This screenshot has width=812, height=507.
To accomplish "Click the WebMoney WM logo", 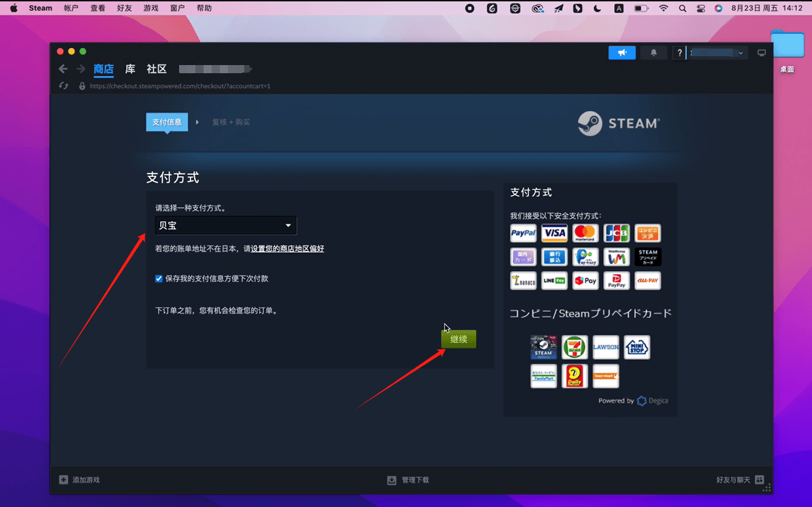I will pos(616,257).
